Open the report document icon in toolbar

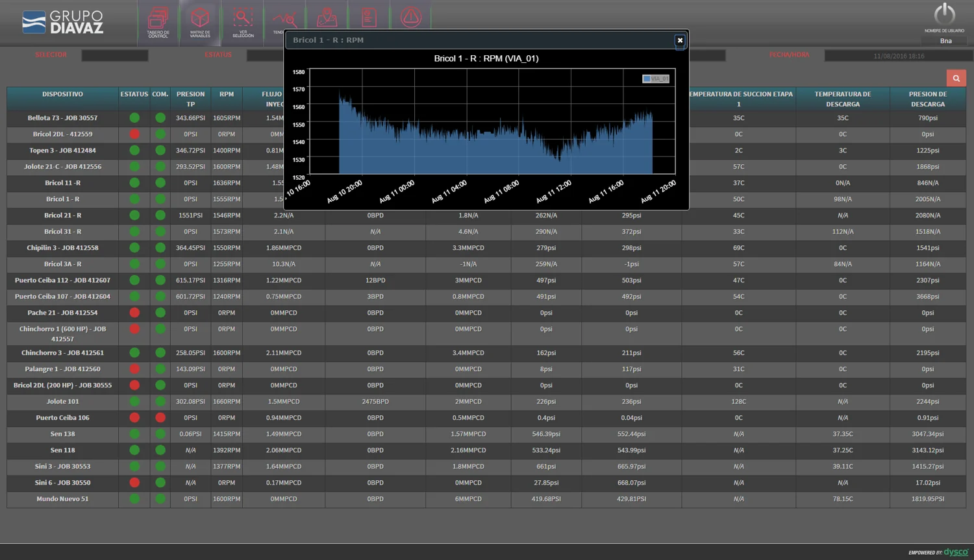(x=369, y=17)
